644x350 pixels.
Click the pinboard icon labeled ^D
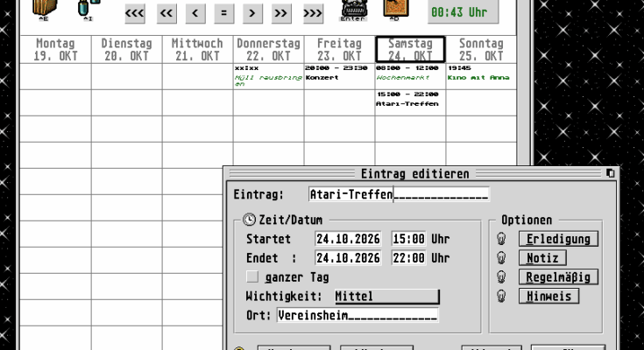click(x=395, y=10)
